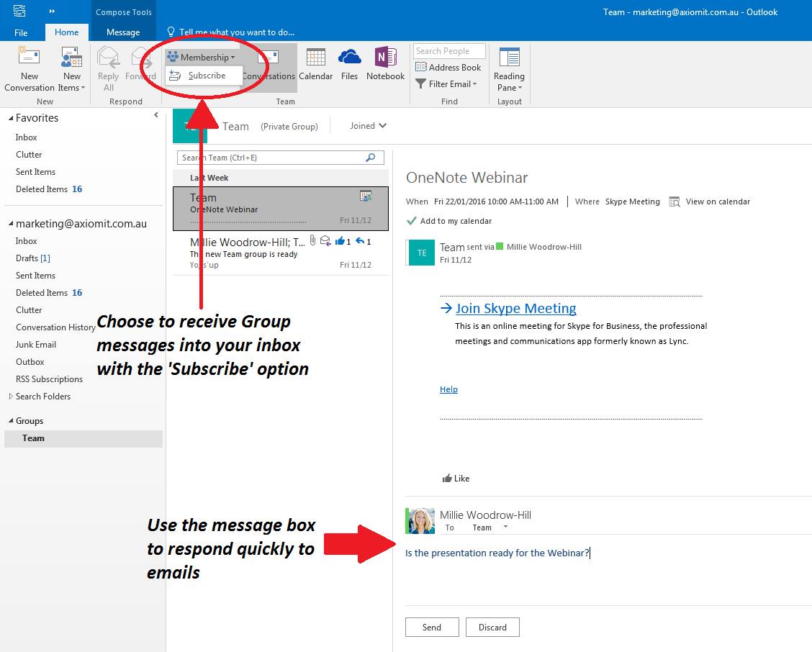
Task: Start a New Conversation from the ribbon
Action: click(x=30, y=69)
